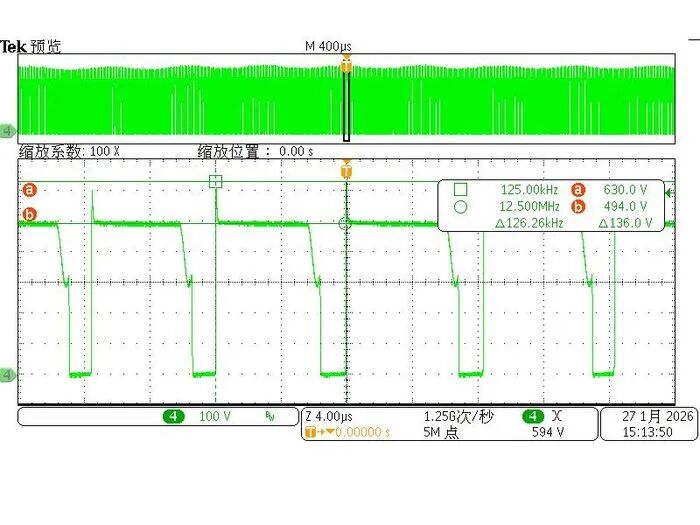Click the 594 V trigger level readout

pos(548,433)
